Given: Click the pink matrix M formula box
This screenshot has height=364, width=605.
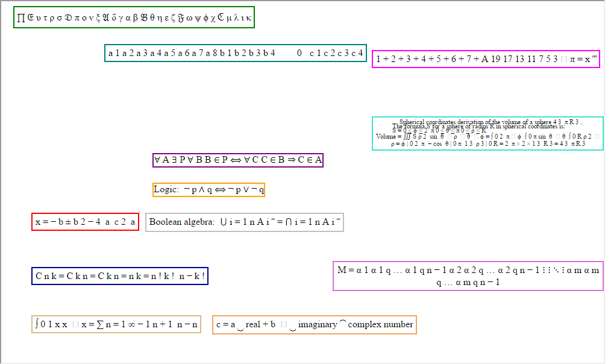Looking at the screenshot, I should pyautogui.click(x=466, y=277).
